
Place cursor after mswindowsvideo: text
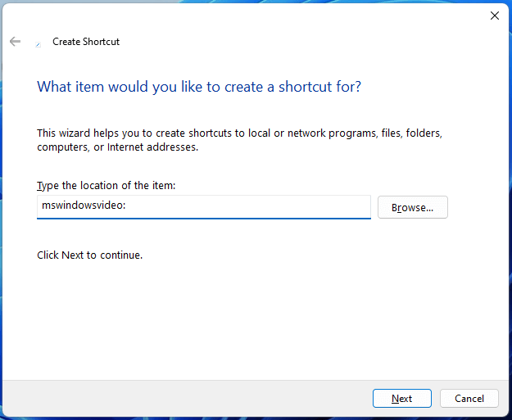point(126,205)
